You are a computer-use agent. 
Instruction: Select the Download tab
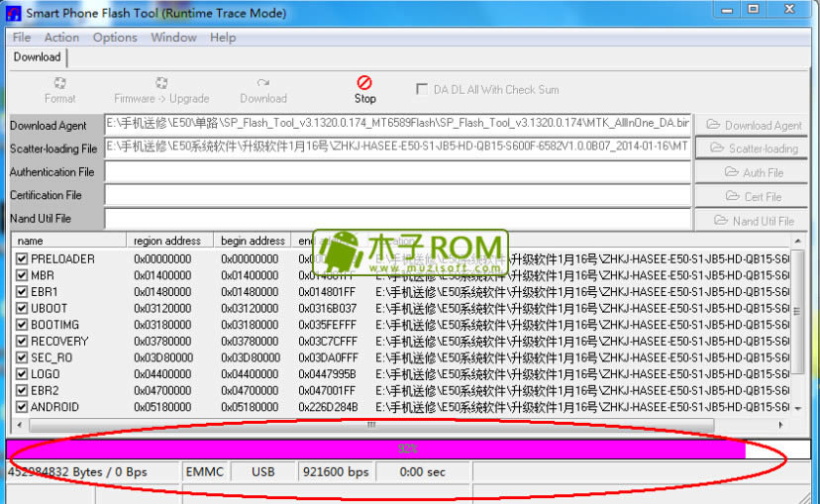(x=37, y=57)
